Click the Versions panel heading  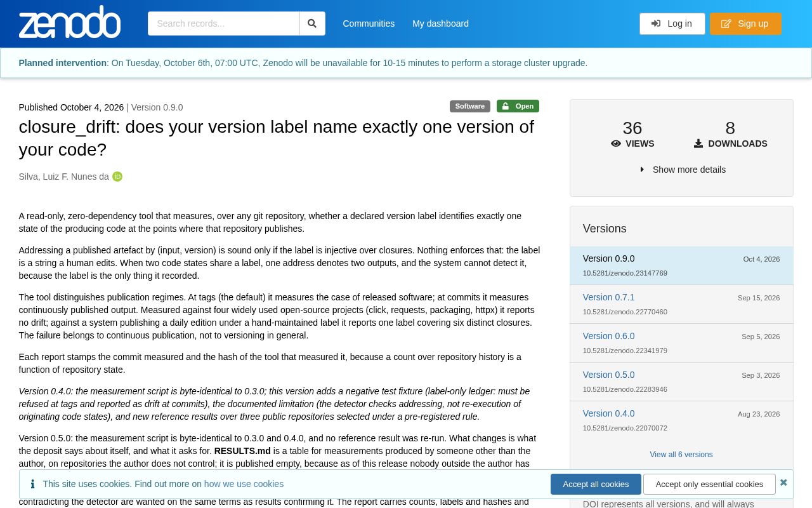tap(605, 229)
